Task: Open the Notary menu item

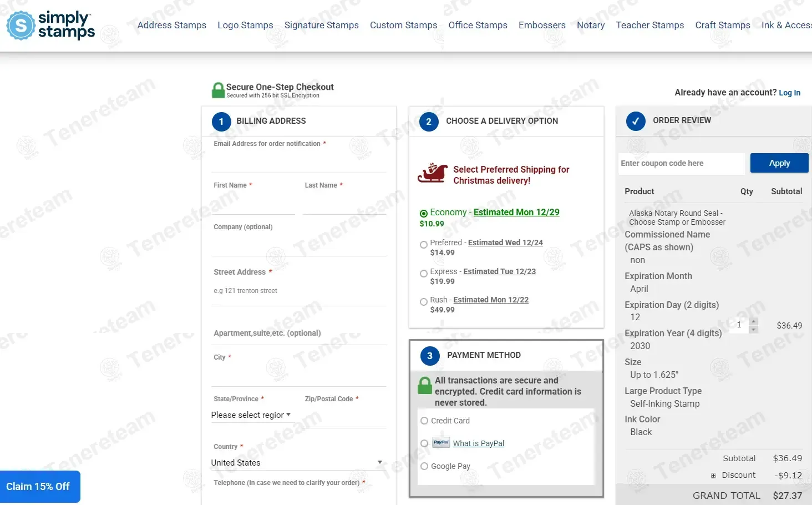Action: (590, 25)
